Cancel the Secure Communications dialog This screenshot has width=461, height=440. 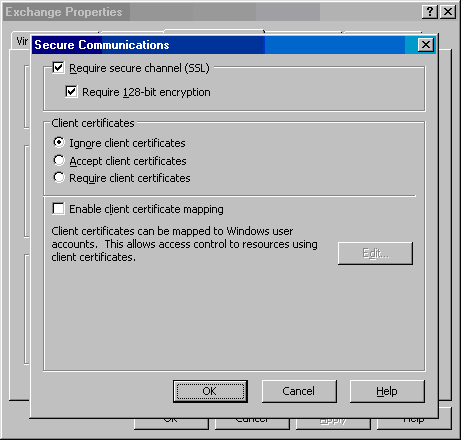pos(299,391)
